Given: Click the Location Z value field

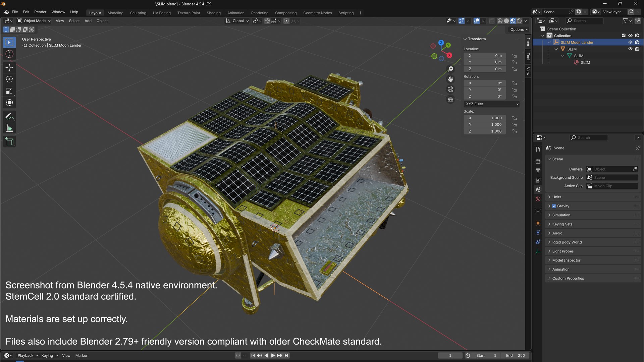Looking at the screenshot, I should 485,69.
